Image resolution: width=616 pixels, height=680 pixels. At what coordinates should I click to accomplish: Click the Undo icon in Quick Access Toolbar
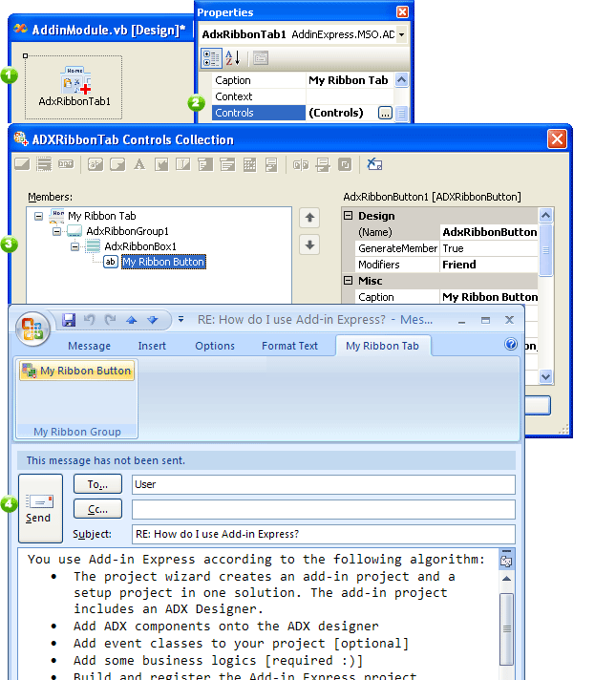point(90,320)
